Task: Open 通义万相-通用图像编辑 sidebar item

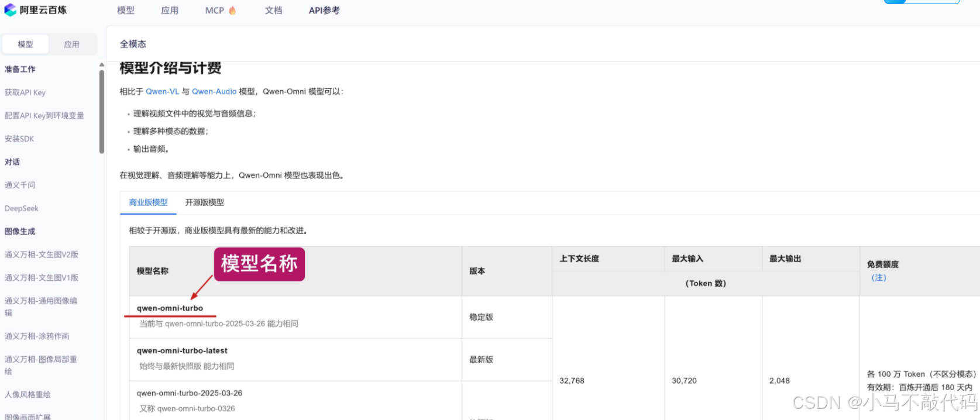Action: coord(41,307)
